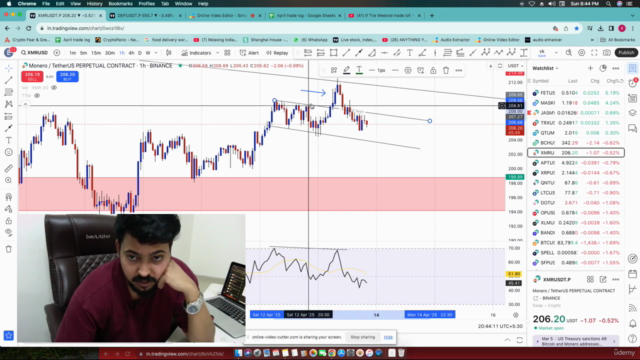640x360 pixels.
Task: Switch to the weekly W timeframe
Action: click(148, 53)
